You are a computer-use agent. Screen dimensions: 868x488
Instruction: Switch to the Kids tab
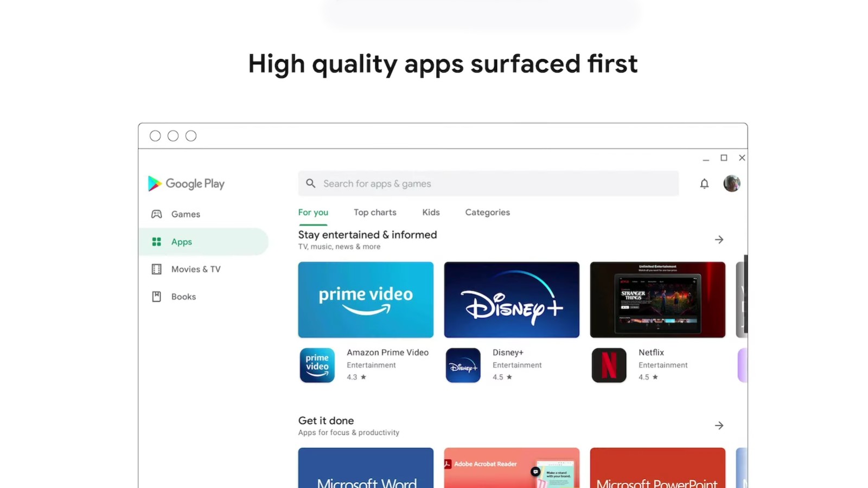pos(431,213)
